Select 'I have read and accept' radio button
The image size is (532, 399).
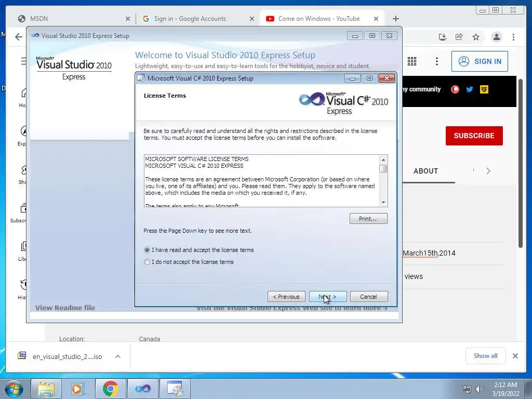[x=147, y=250]
